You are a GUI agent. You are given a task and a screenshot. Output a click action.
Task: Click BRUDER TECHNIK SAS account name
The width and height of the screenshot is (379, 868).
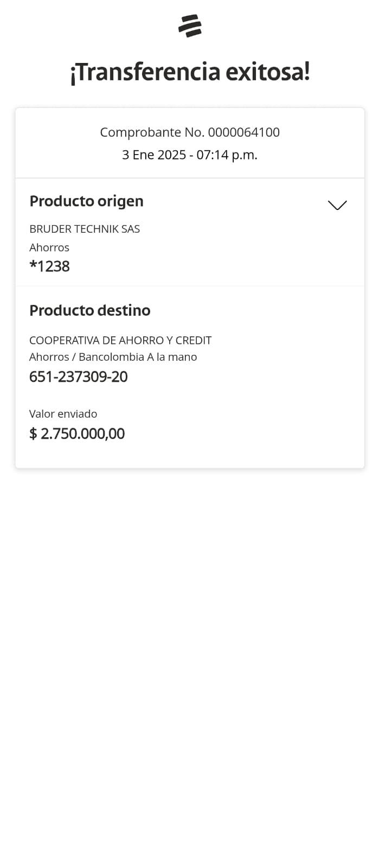[85, 229]
